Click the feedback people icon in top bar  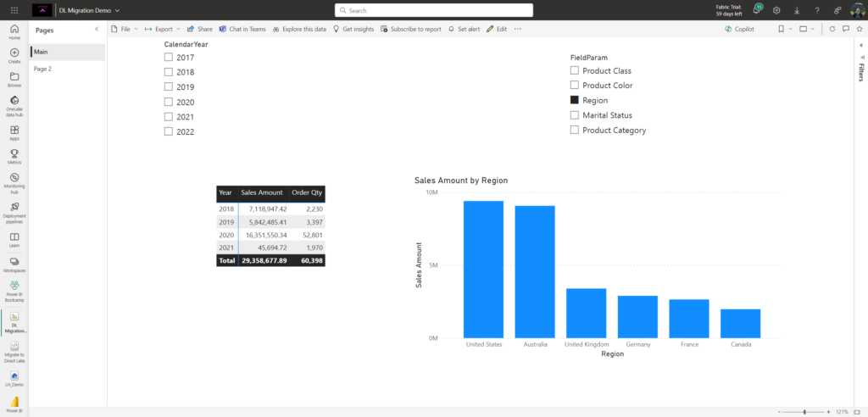pyautogui.click(x=837, y=10)
